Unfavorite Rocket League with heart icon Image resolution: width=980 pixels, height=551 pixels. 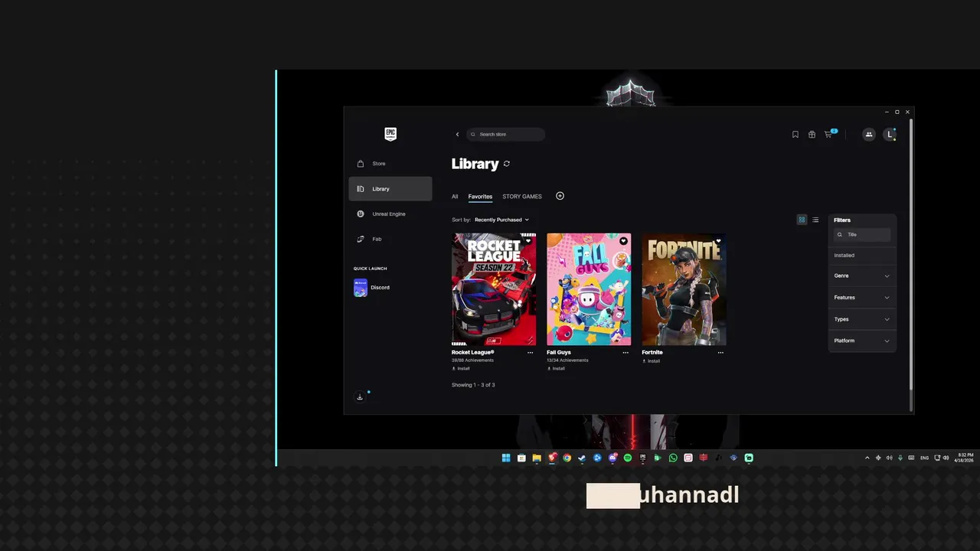[528, 241]
